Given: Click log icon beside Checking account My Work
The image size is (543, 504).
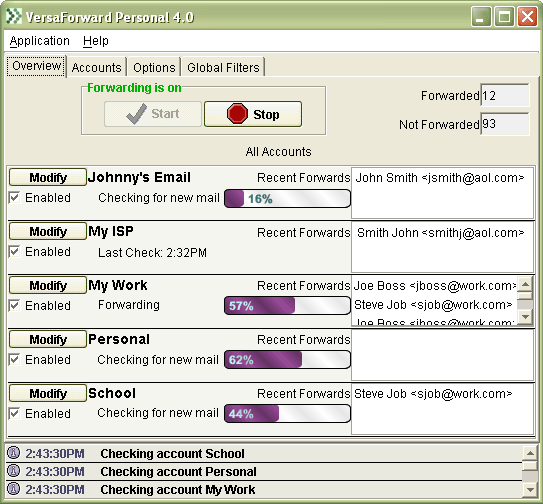Looking at the screenshot, I should point(14,489).
